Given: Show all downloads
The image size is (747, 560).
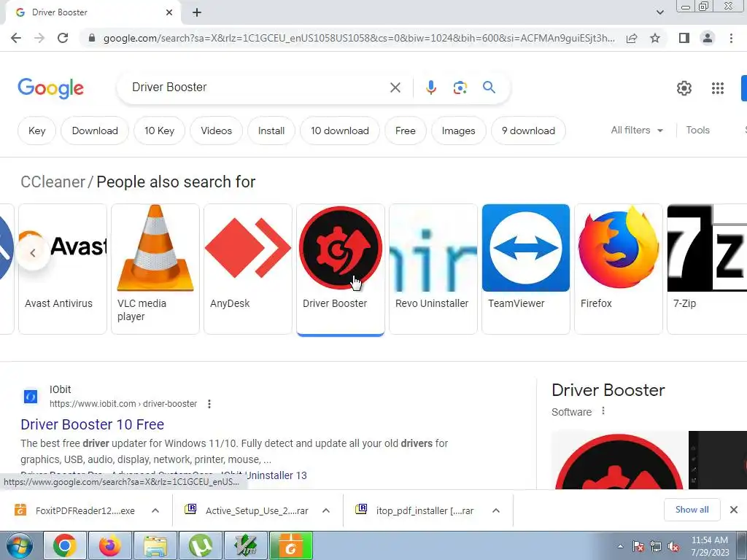Looking at the screenshot, I should (692, 510).
